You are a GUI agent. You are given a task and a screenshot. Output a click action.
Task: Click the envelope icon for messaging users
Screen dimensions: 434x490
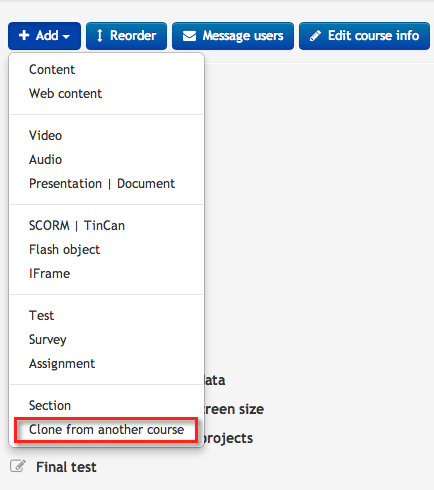(x=189, y=36)
